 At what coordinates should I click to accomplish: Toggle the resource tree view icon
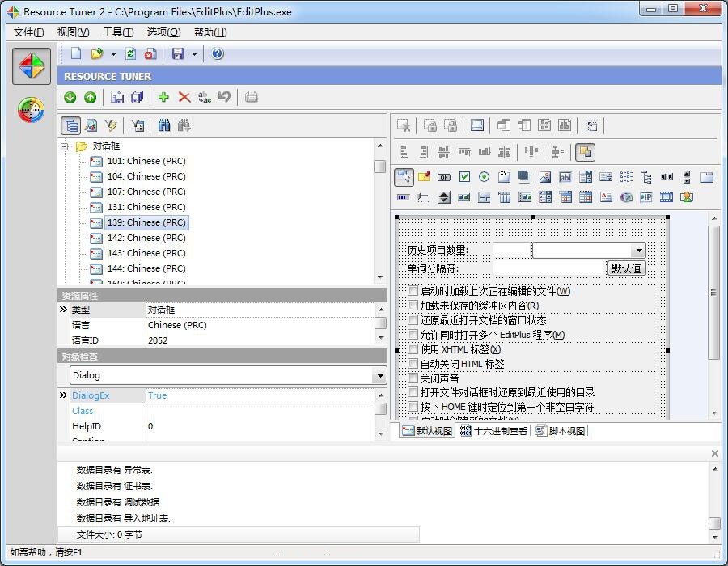pos(71,125)
